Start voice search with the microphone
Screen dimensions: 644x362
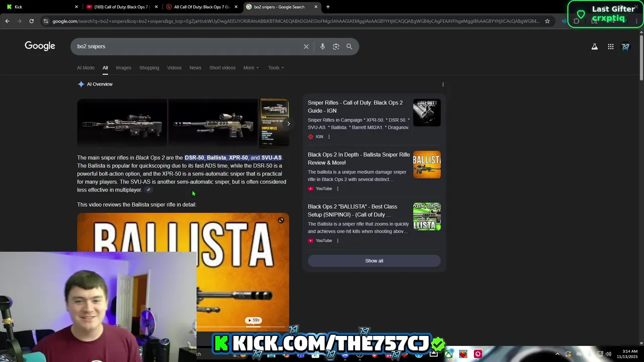[323, 46]
